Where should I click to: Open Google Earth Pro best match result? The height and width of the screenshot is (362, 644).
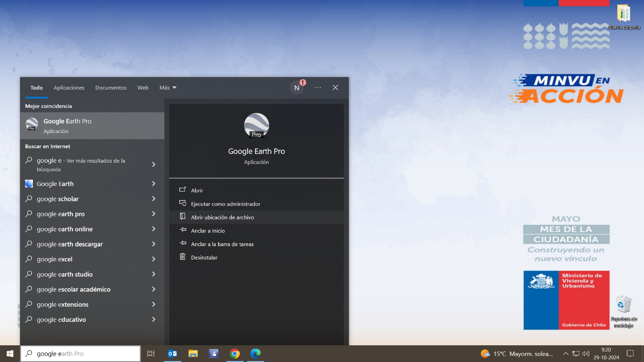pos(92,125)
